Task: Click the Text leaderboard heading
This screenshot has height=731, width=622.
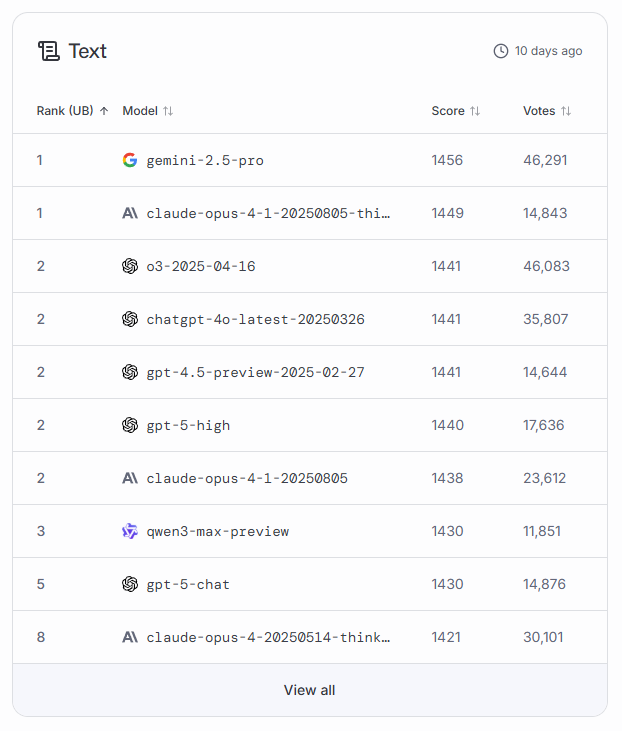Action: (x=88, y=51)
